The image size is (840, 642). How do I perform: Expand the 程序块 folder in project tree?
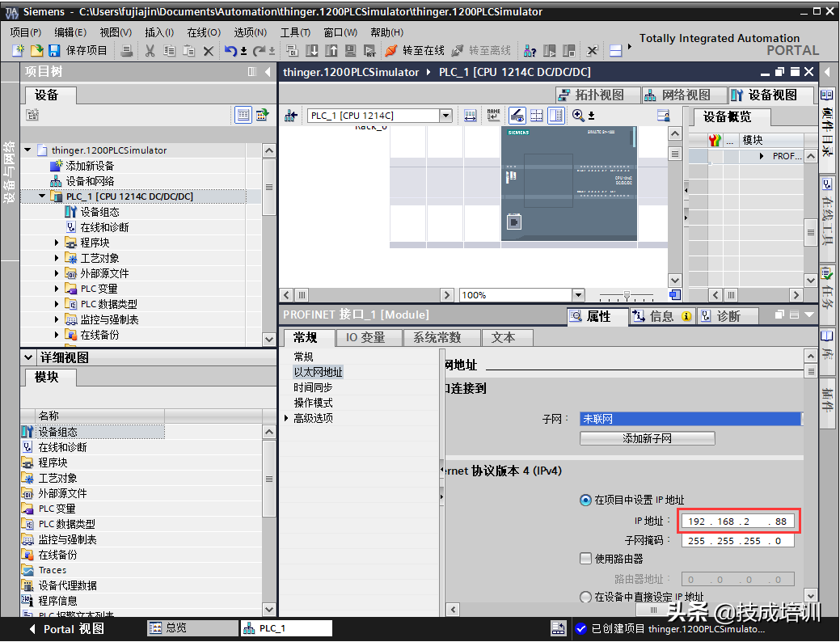point(57,243)
